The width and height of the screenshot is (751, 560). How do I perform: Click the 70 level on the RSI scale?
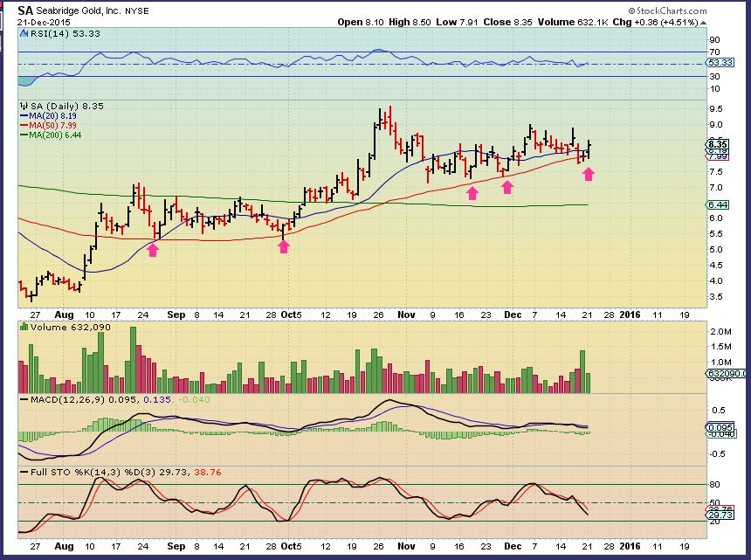[714, 52]
